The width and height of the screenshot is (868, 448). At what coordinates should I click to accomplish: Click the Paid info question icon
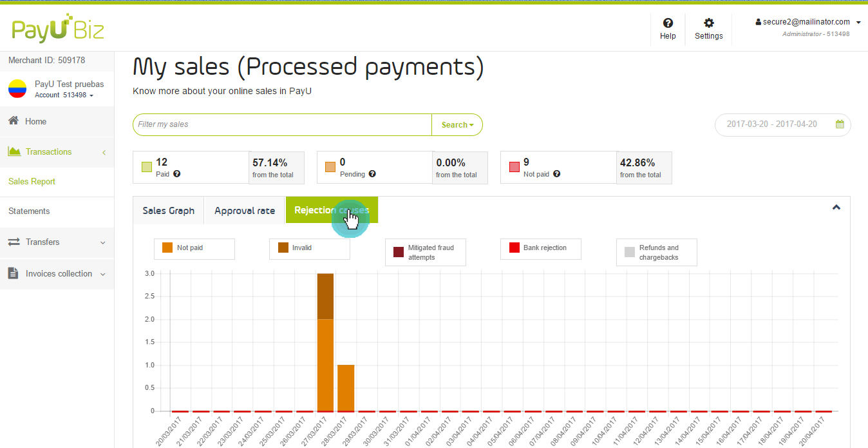176,174
